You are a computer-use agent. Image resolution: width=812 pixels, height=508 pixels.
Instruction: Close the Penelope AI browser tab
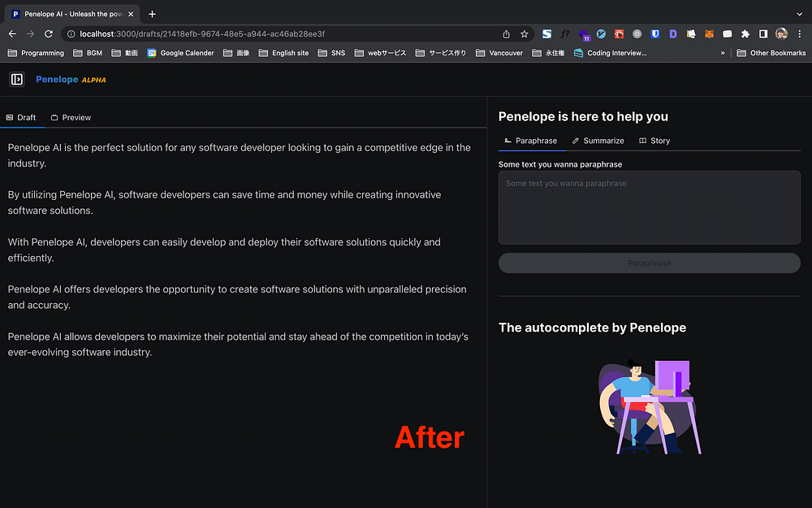click(131, 14)
